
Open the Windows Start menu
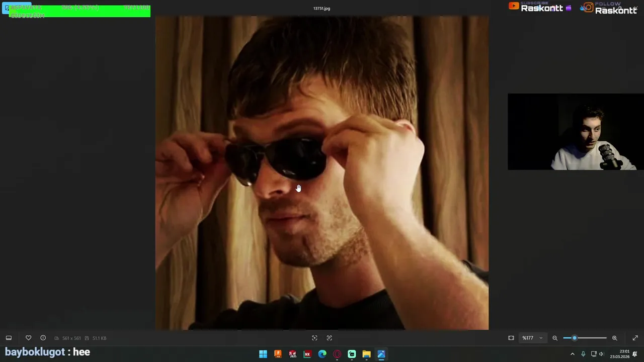point(263,354)
